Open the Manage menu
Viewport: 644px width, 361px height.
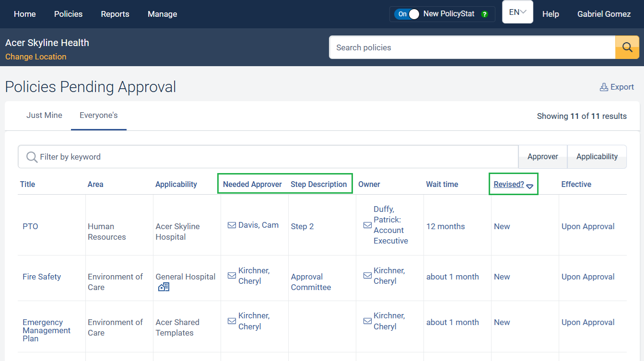click(x=162, y=14)
